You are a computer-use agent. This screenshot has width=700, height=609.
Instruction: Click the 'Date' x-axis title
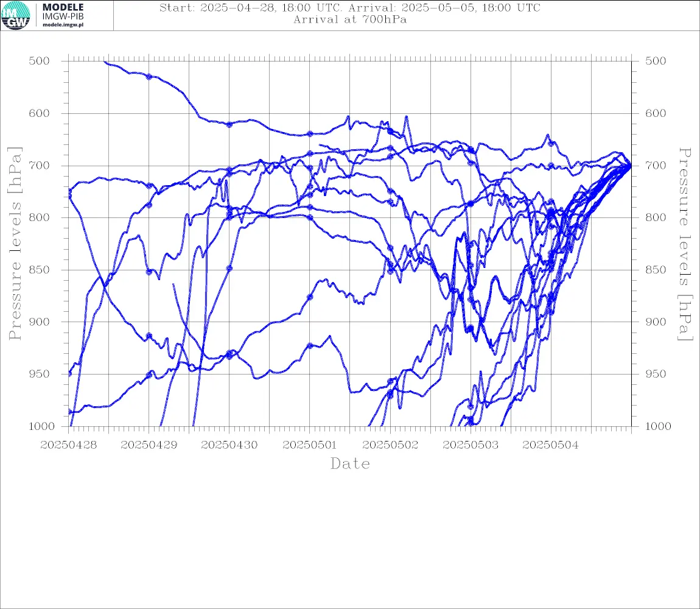[351, 464]
